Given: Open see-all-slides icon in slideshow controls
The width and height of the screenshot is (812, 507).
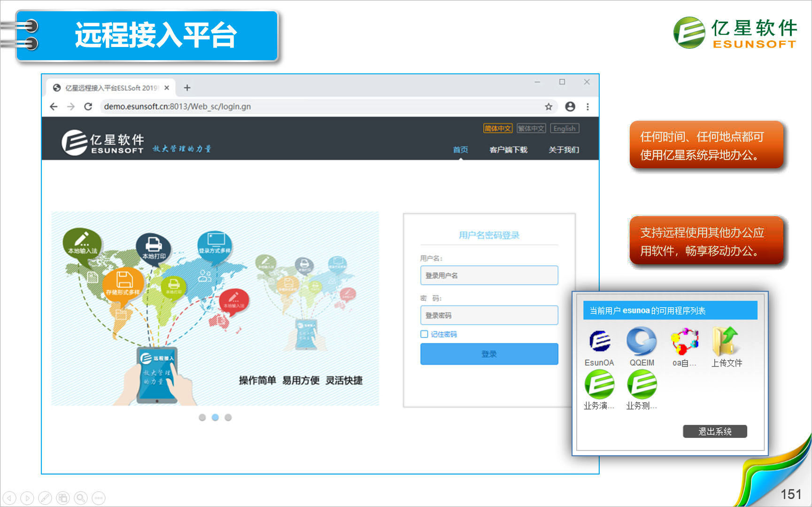Looking at the screenshot, I should pos(63,498).
